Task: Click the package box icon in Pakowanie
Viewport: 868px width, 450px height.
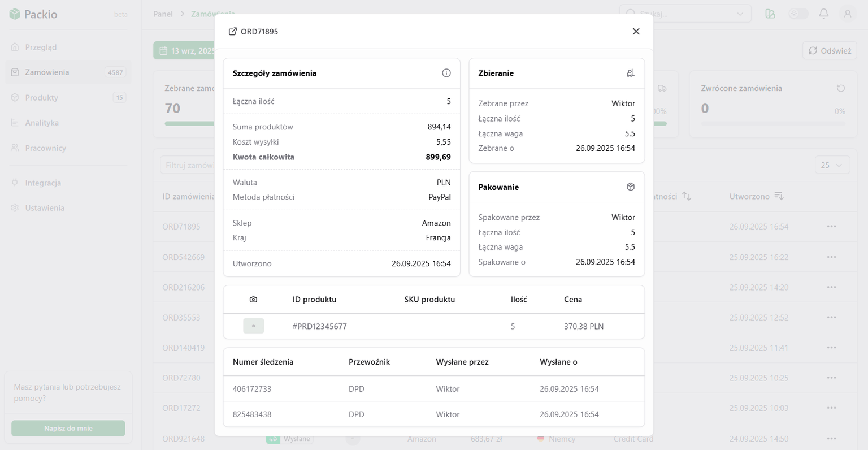Action: click(x=630, y=187)
